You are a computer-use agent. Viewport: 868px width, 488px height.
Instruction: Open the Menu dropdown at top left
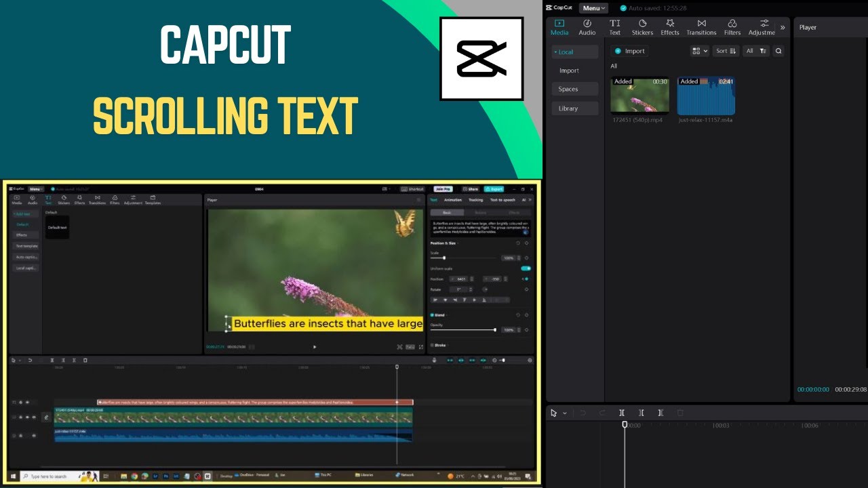pos(592,7)
